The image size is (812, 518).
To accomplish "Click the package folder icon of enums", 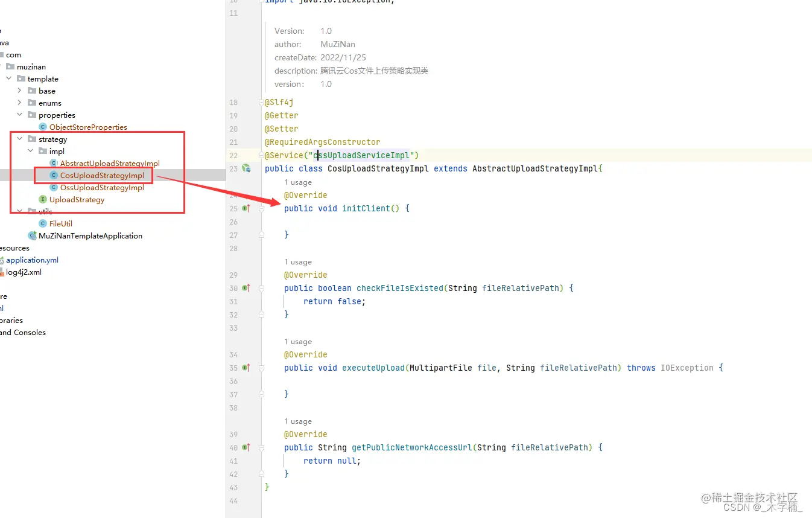I will tap(32, 103).
